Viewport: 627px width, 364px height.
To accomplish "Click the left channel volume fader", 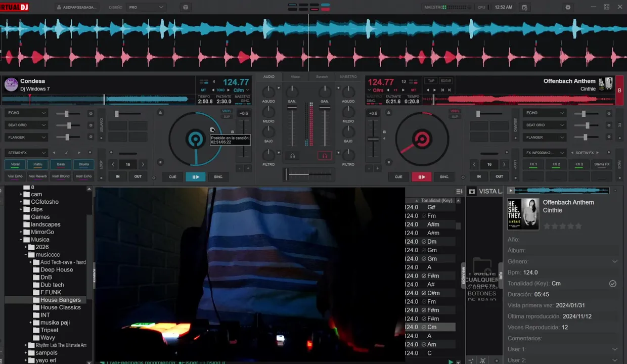I will point(292,125).
